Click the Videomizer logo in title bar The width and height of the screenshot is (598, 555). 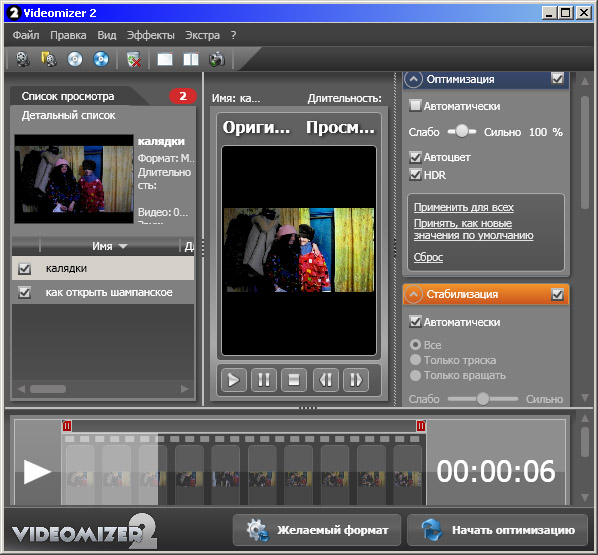13,13
